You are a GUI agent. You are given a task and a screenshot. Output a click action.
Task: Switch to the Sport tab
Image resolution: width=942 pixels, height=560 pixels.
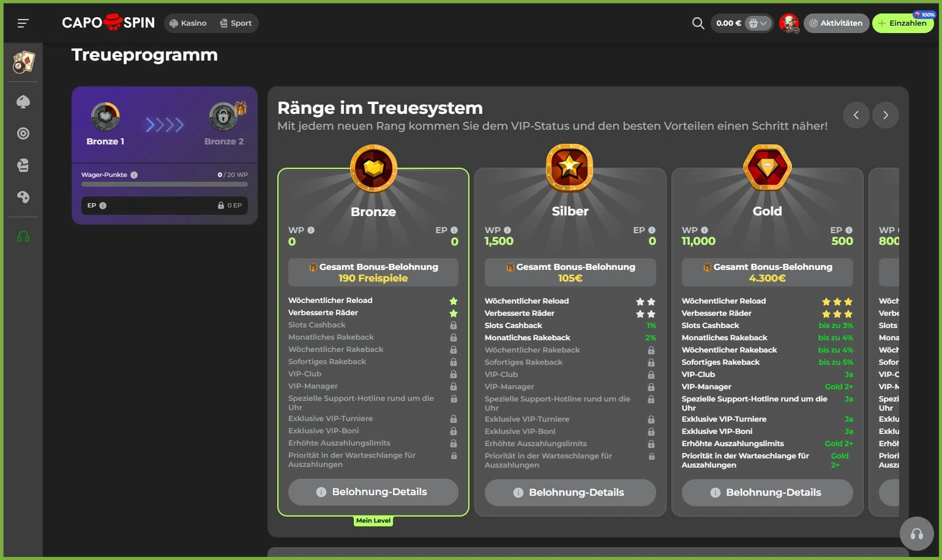click(236, 23)
